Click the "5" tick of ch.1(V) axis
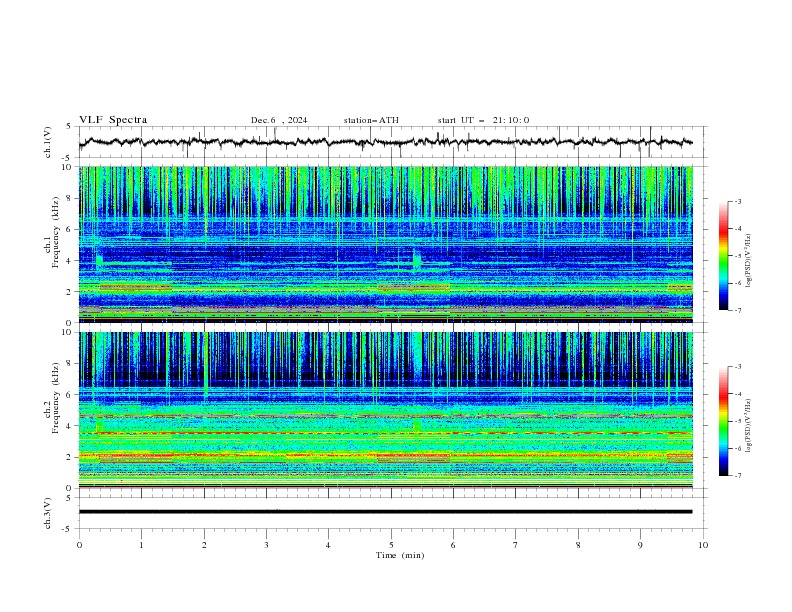This screenshot has width=792, height=612. (69, 127)
